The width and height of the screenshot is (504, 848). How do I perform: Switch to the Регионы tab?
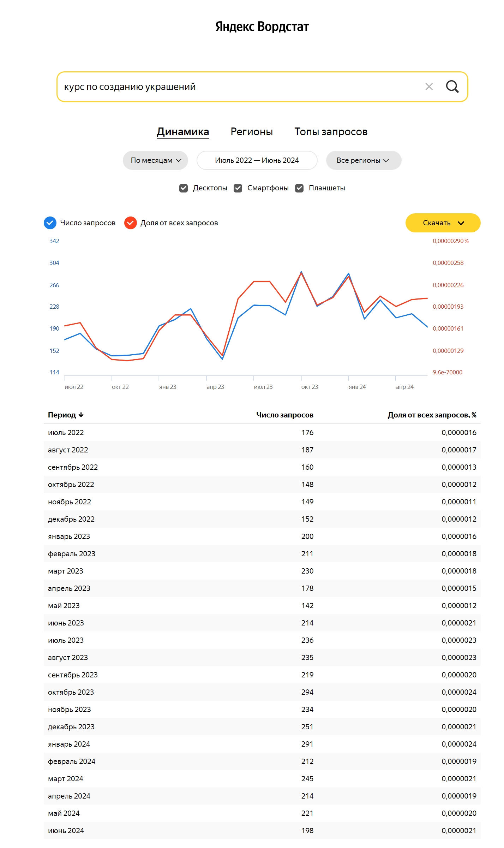pyautogui.click(x=252, y=132)
